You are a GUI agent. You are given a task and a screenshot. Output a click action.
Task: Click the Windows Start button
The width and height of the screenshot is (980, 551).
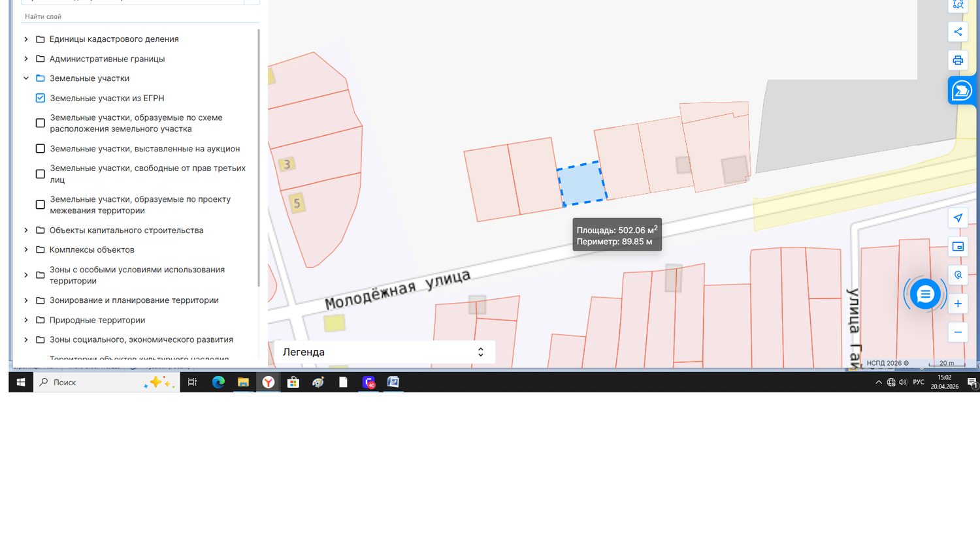coord(21,382)
